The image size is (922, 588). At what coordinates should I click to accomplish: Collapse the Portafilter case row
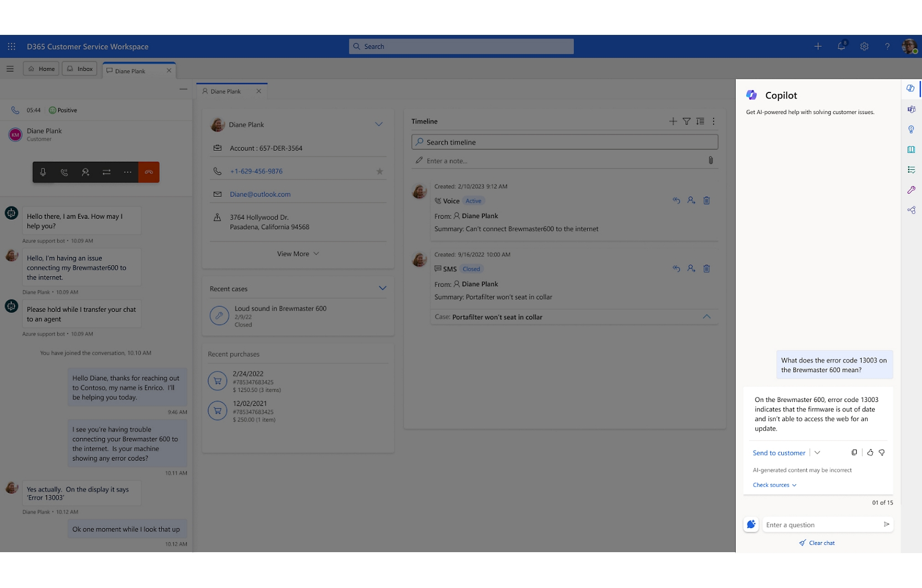tap(706, 317)
